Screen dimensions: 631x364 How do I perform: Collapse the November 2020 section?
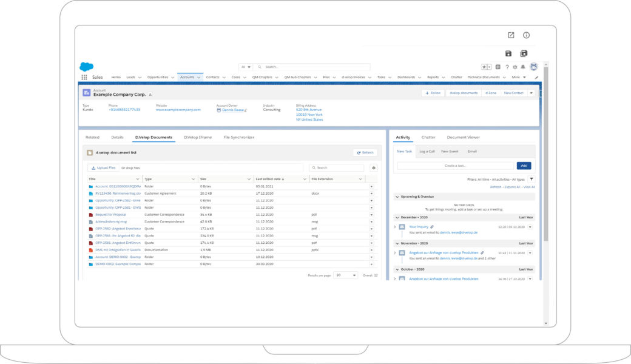tap(397, 243)
